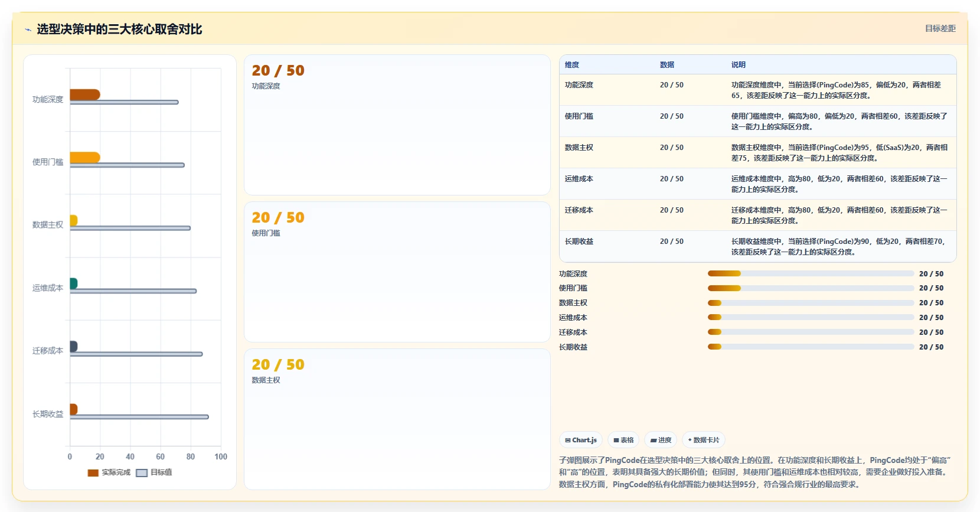Click the 20 / 50 value in 长期收益 table row
Screen dimensions: 980x512
672,242
